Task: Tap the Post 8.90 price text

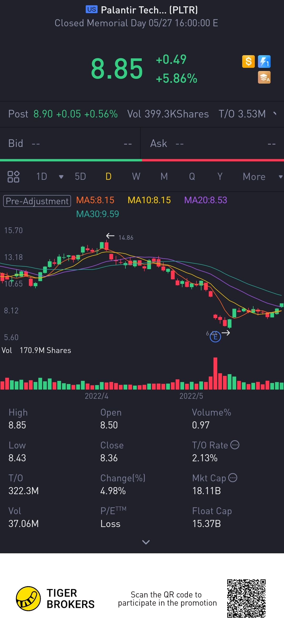Action: [x=63, y=114]
